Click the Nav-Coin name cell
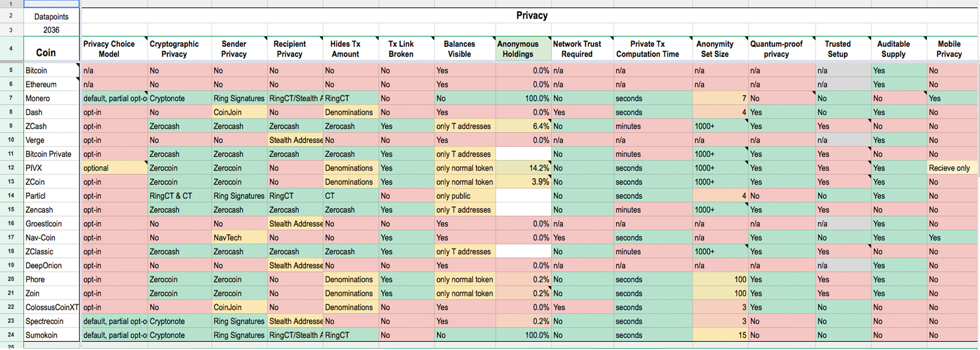The height and width of the screenshot is (350, 980). [x=51, y=237]
